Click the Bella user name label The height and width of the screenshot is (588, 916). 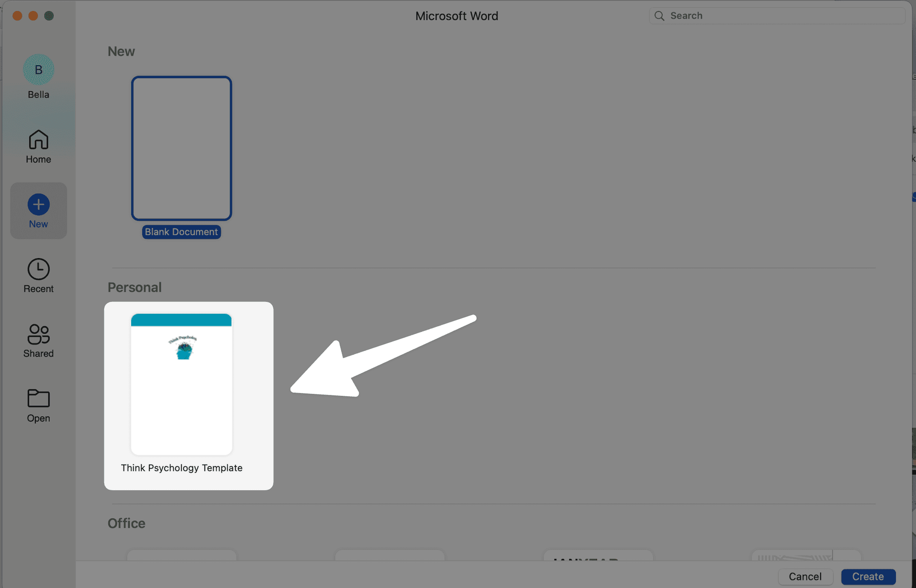pyautogui.click(x=39, y=94)
